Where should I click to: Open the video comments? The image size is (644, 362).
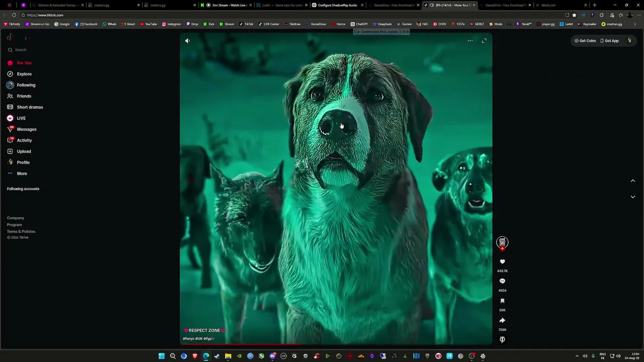tap(502, 282)
